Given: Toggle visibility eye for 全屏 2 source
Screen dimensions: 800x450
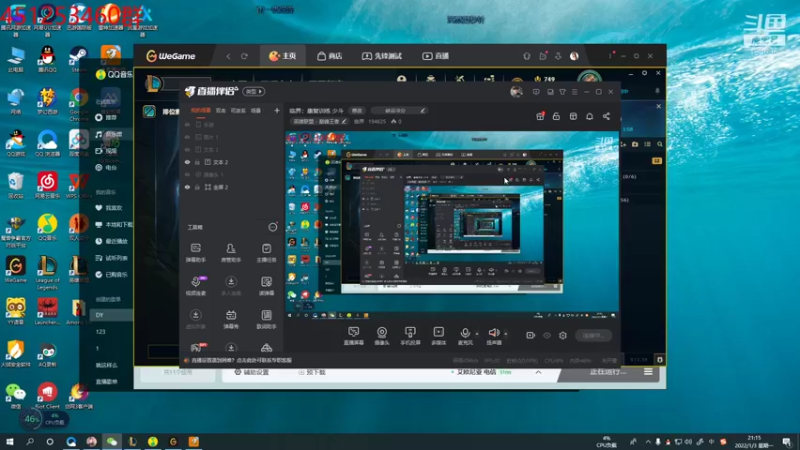Looking at the screenshot, I should (x=187, y=187).
